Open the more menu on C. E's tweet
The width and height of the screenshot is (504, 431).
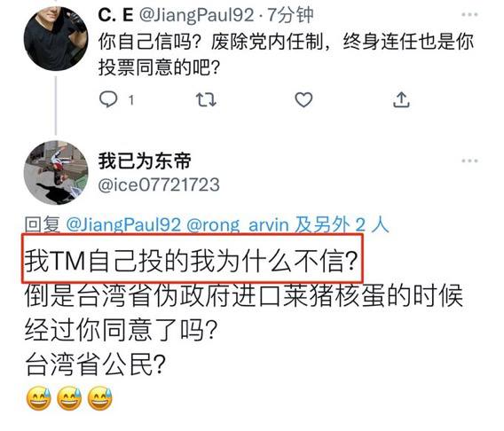point(469,15)
